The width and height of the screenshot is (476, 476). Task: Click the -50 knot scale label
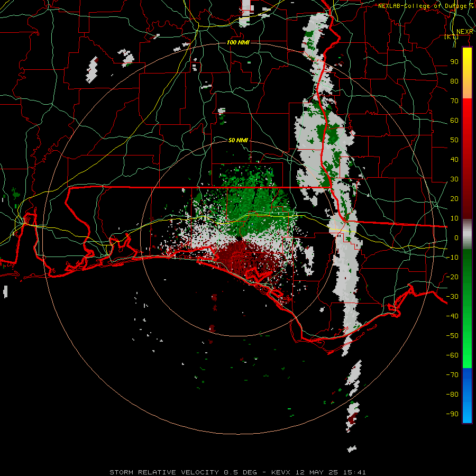452,336
